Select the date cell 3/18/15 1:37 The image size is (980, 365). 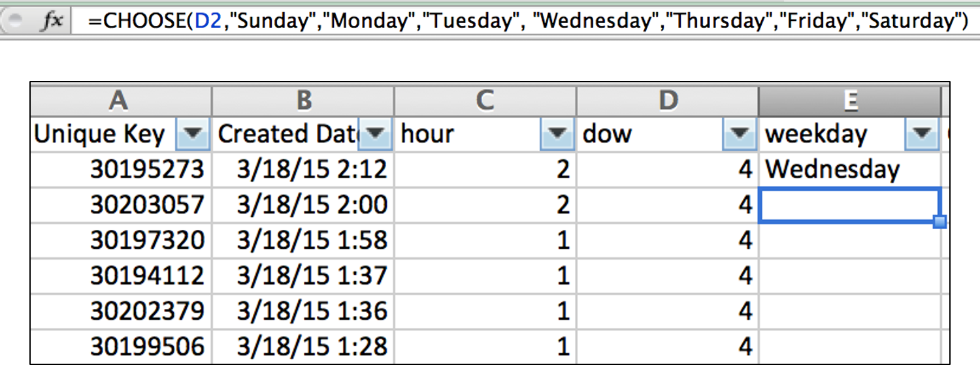pyautogui.click(x=303, y=276)
